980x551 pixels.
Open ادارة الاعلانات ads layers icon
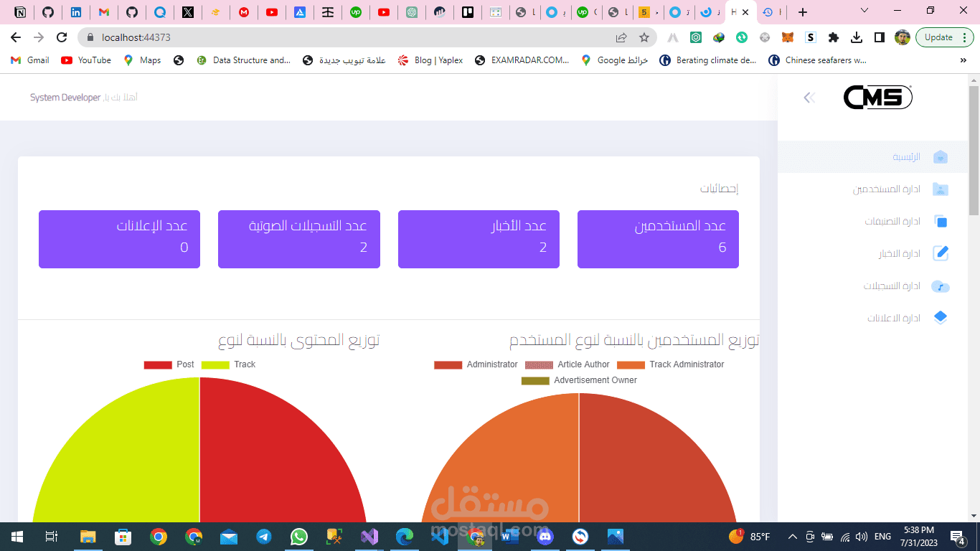click(941, 318)
